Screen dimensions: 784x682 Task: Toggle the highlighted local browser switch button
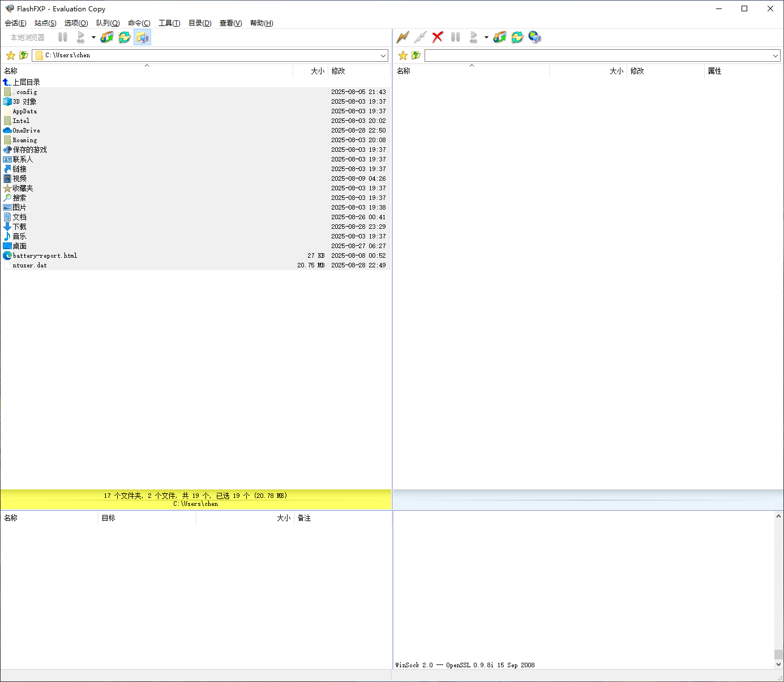click(x=142, y=37)
